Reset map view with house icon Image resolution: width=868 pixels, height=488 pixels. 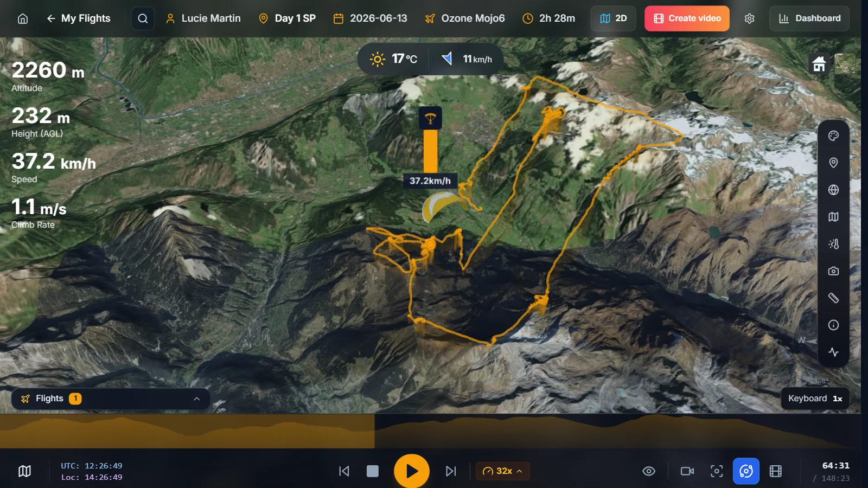[819, 64]
